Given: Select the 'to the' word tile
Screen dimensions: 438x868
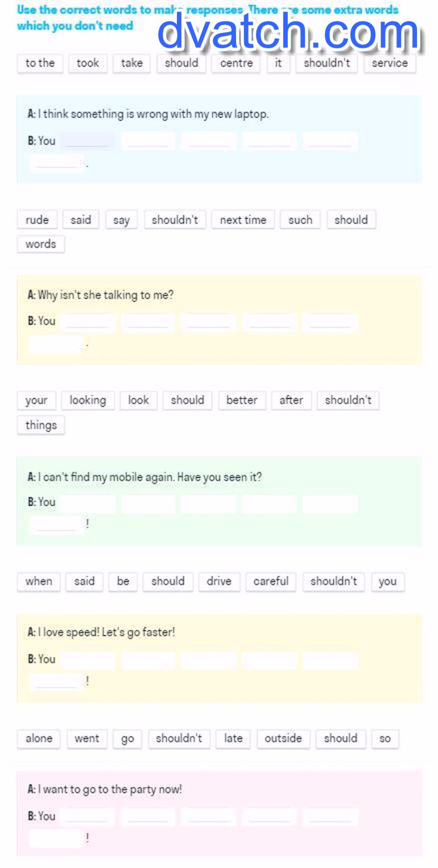Looking at the screenshot, I should 40,63.
